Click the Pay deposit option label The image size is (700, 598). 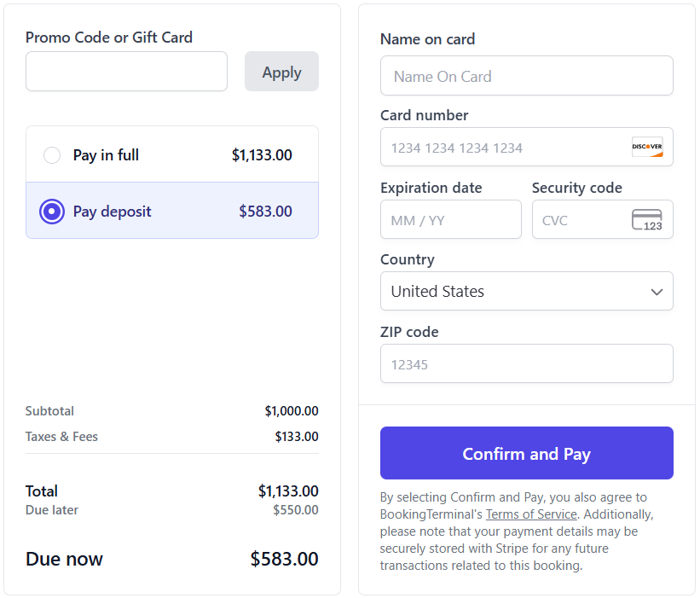(112, 212)
